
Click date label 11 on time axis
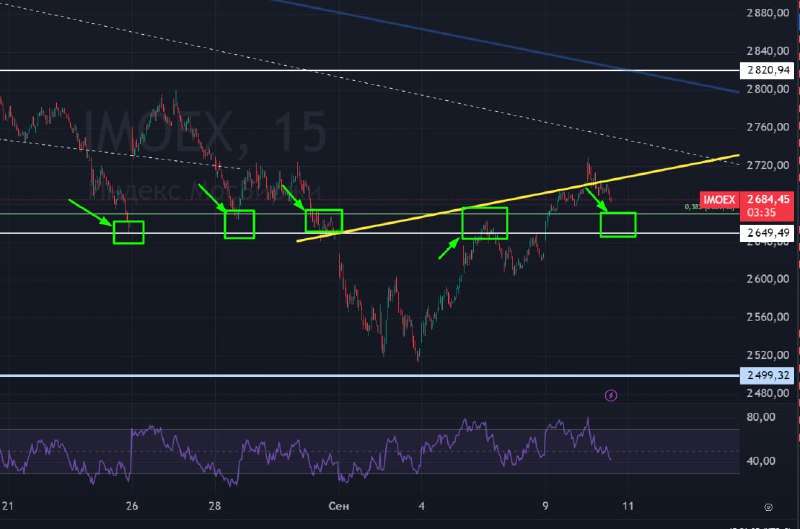pos(628,506)
